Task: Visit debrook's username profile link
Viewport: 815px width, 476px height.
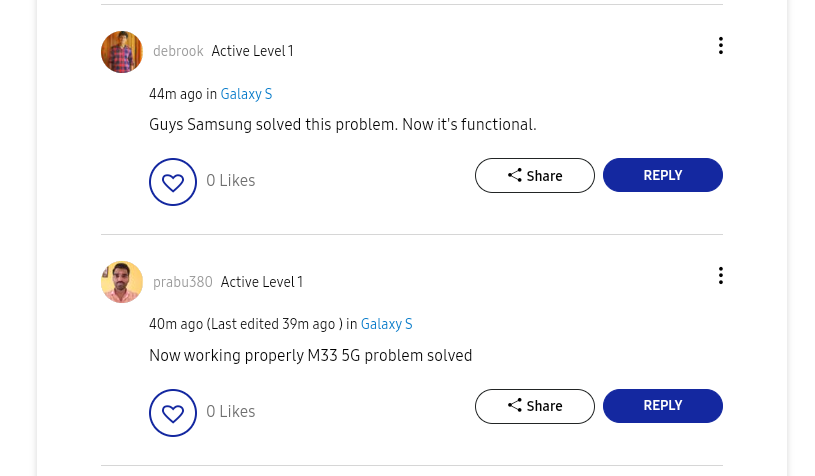Action: click(x=178, y=52)
